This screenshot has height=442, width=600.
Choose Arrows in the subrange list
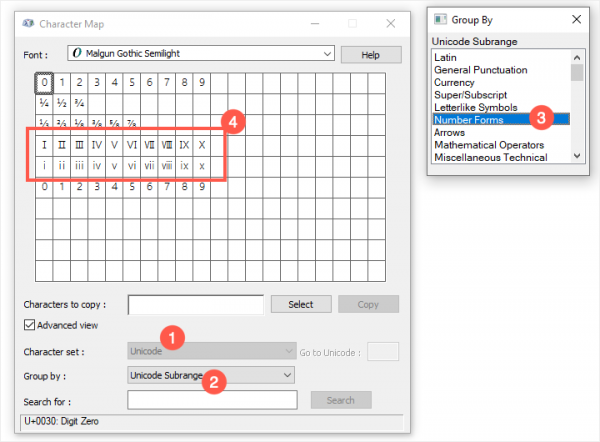click(501, 132)
